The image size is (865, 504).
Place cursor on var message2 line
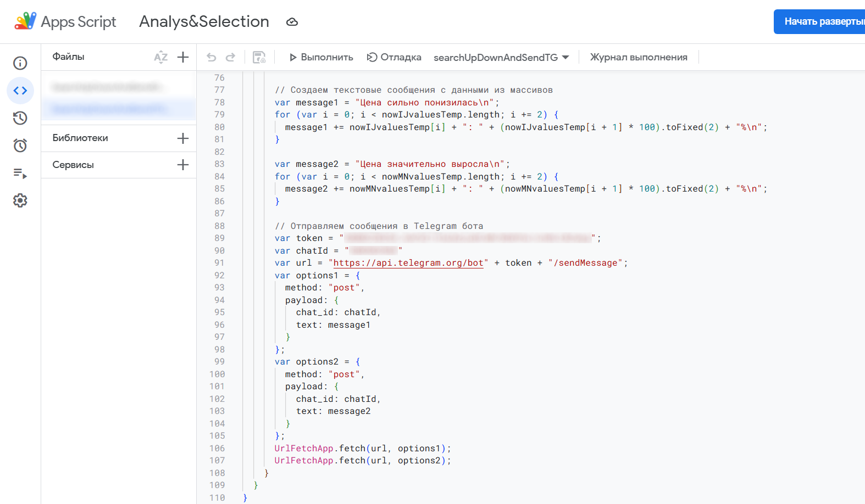[x=392, y=164]
